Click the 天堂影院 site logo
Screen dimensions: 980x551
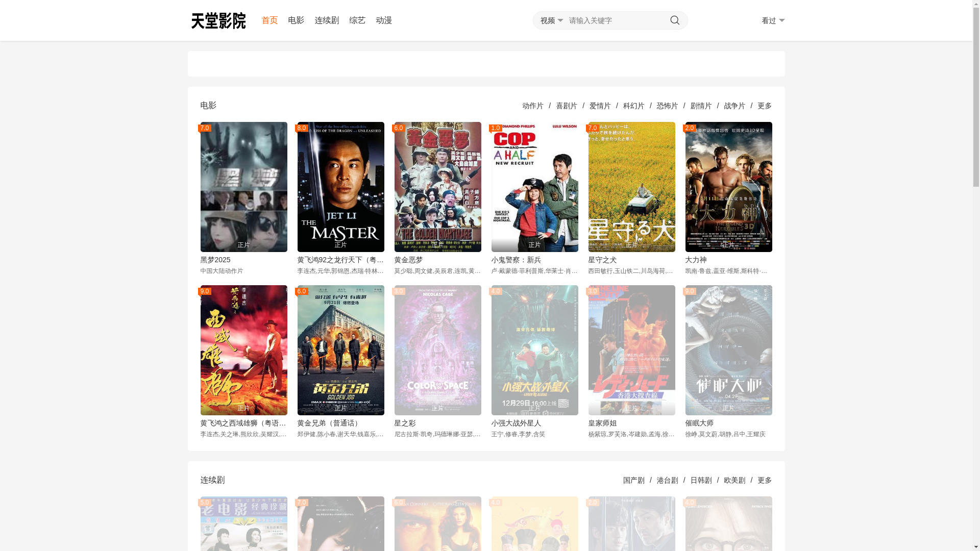point(218,20)
